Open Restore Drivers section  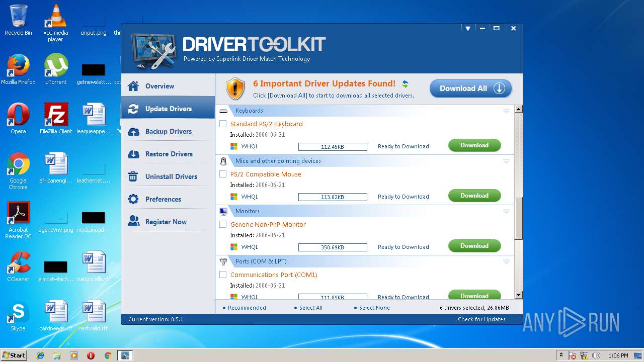(168, 154)
